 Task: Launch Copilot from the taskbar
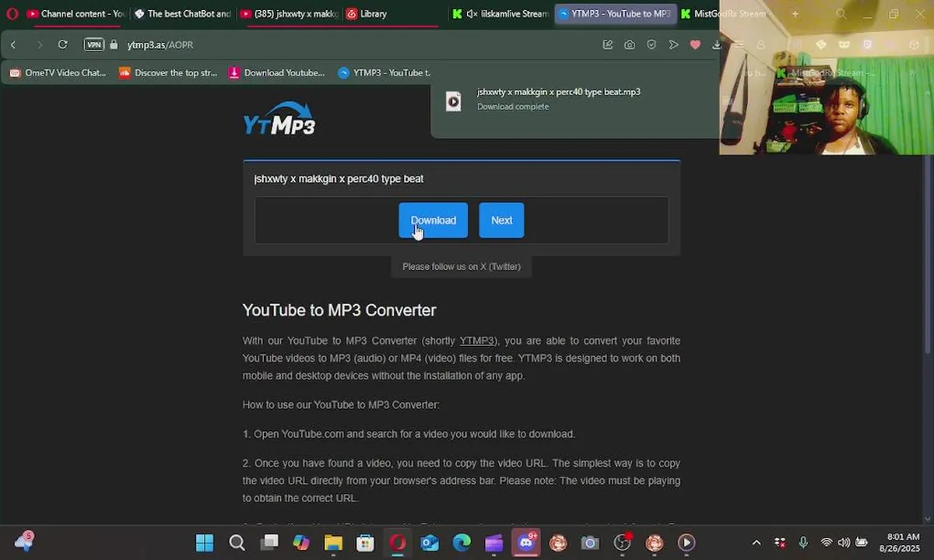tap(301, 543)
